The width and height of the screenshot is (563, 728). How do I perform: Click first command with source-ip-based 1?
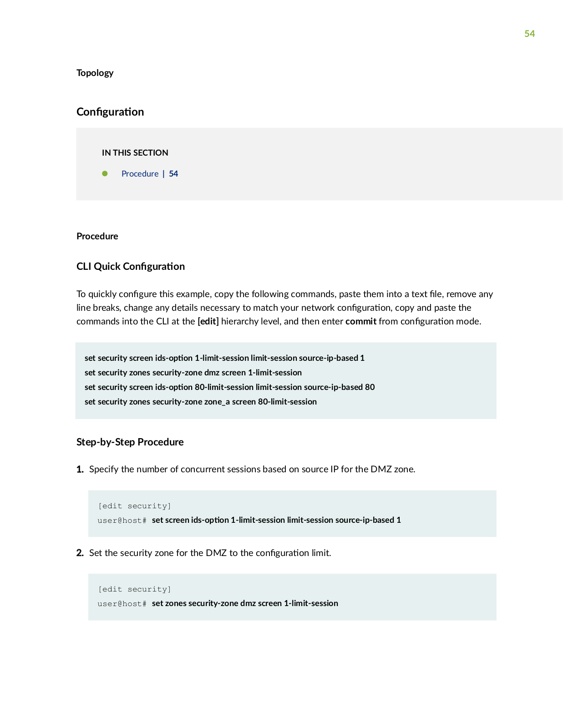[x=224, y=358]
